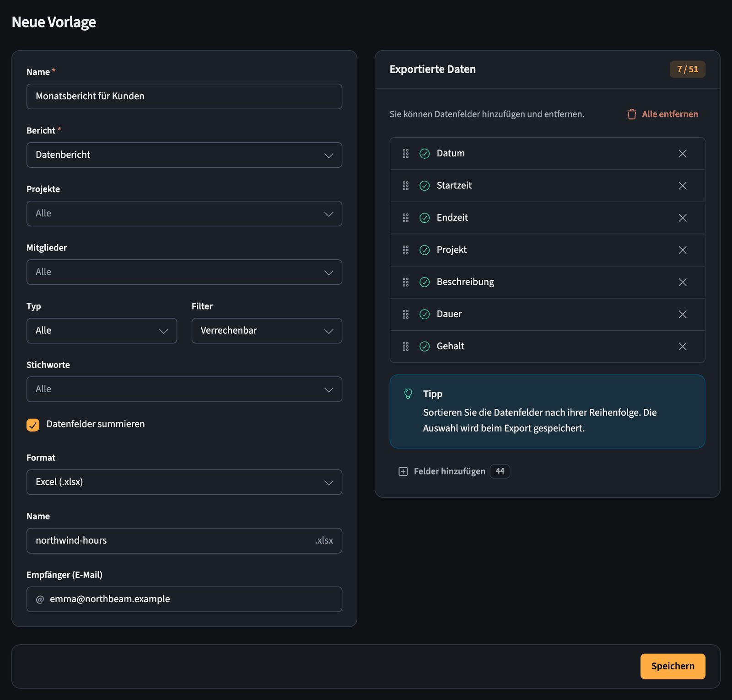The image size is (732, 700).
Task: Open the Filter dropdown set to Verrechenbar
Action: [x=267, y=331]
